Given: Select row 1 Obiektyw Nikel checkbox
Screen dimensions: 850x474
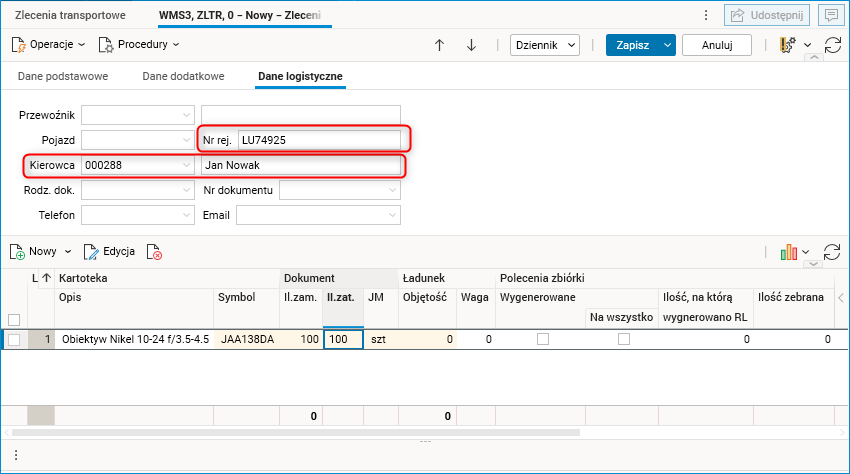Looking at the screenshot, I should tap(14, 340).
